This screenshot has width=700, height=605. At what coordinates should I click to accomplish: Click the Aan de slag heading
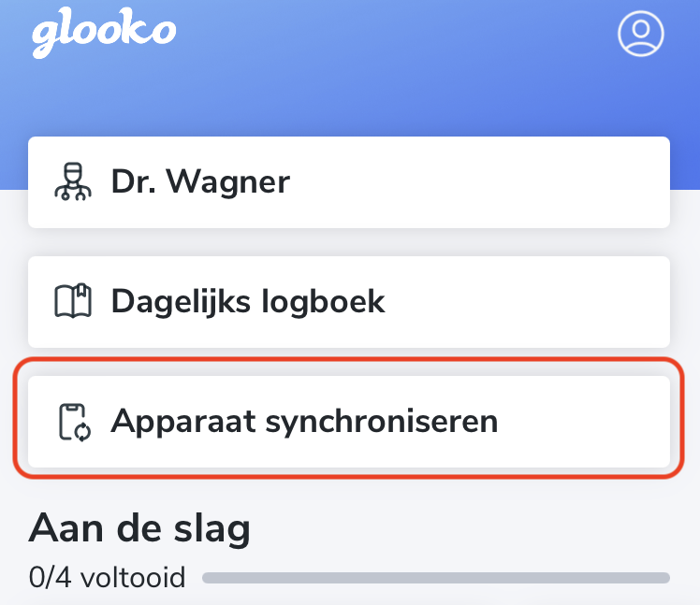[x=139, y=528]
